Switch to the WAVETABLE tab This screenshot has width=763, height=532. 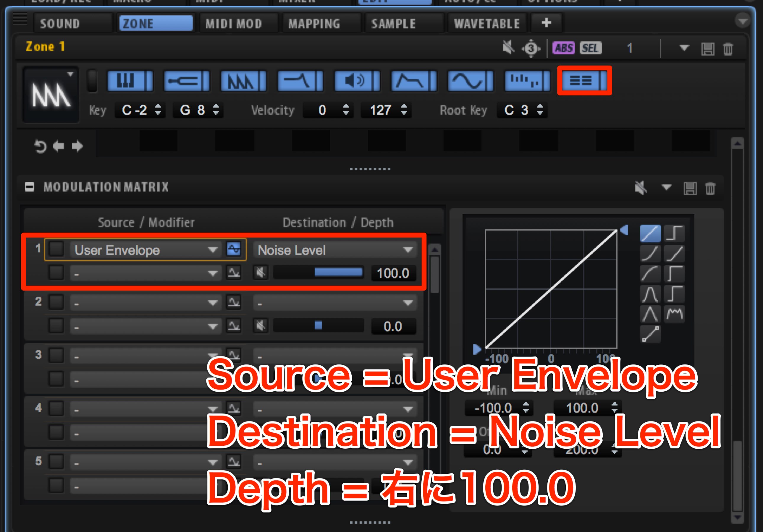[x=487, y=23]
